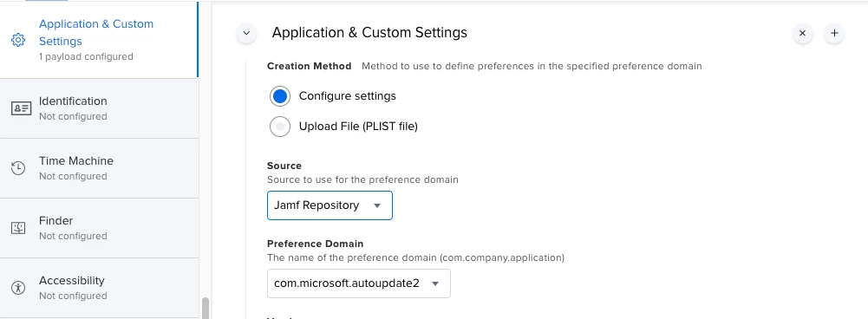Viewport: 868px width, 319px height.
Task: Click the Preference Domain dropdown arrow
Action: (x=435, y=283)
